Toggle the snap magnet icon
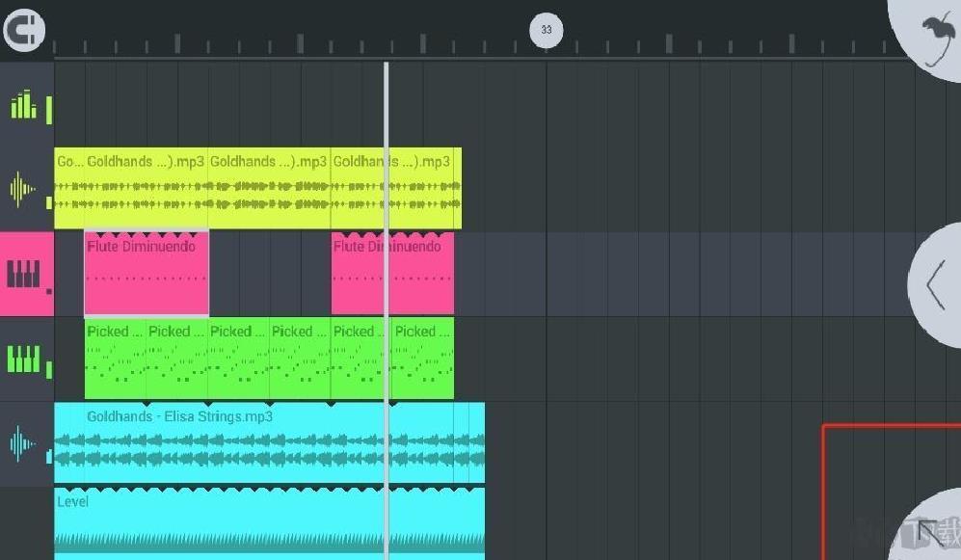 pos(24,30)
